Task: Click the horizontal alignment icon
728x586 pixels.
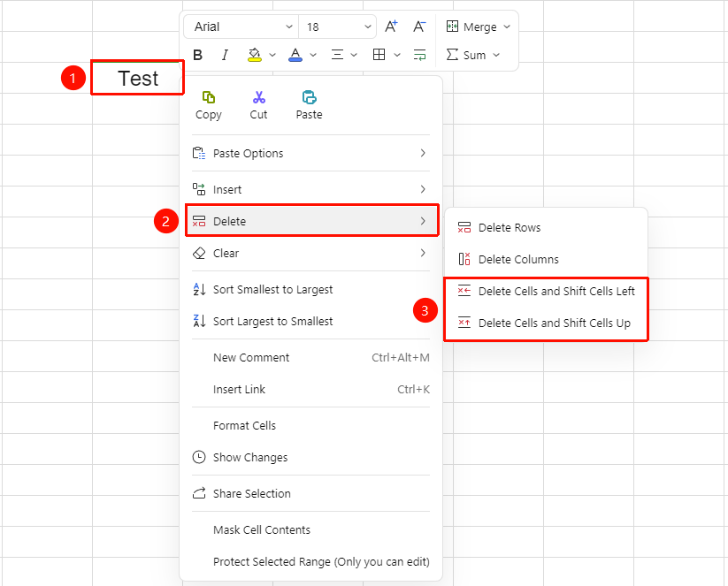Action: pos(337,55)
